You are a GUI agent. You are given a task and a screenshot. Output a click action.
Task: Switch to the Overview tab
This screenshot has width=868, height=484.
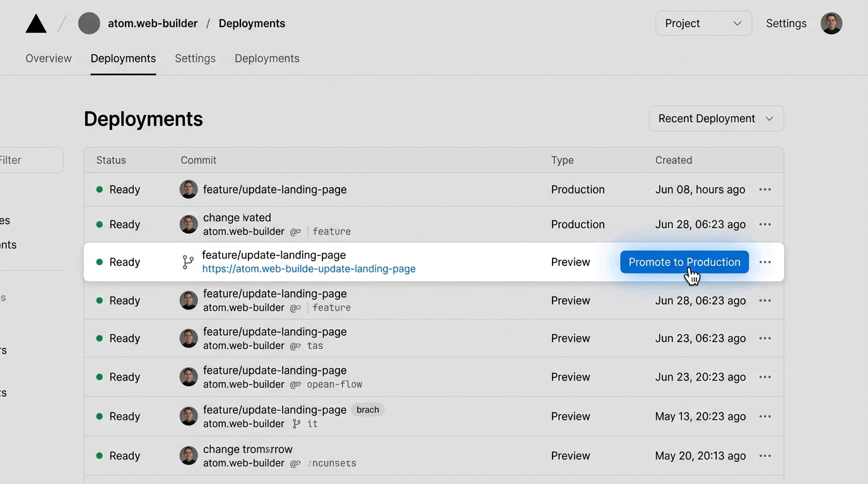(49, 59)
